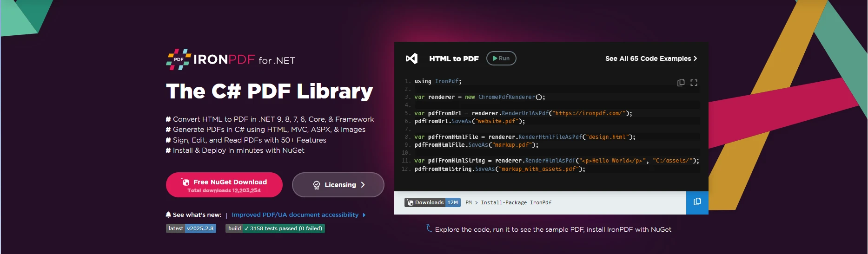Click the small arrow after the accessibility link
Screen dimensions: 868x254
[x=364, y=215]
